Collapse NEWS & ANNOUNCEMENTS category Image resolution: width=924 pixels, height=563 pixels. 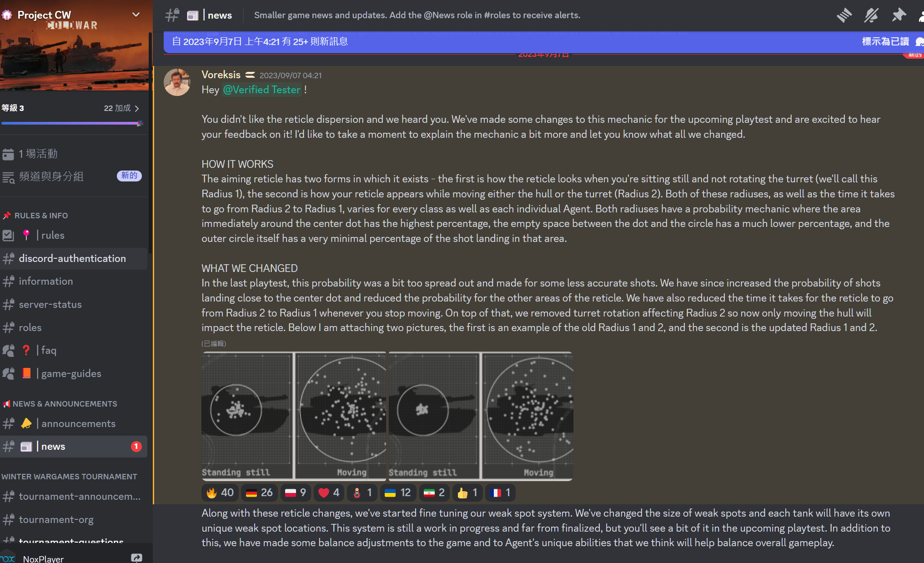[x=65, y=404]
